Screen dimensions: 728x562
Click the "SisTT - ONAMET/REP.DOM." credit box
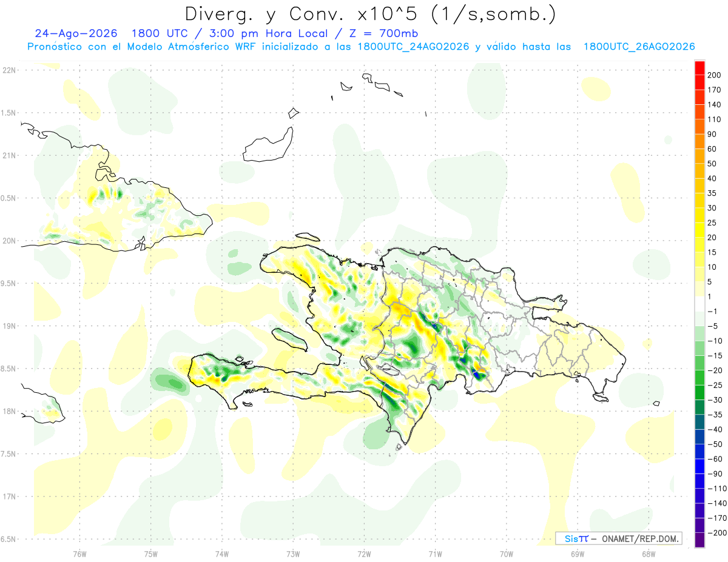(x=618, y=538)
